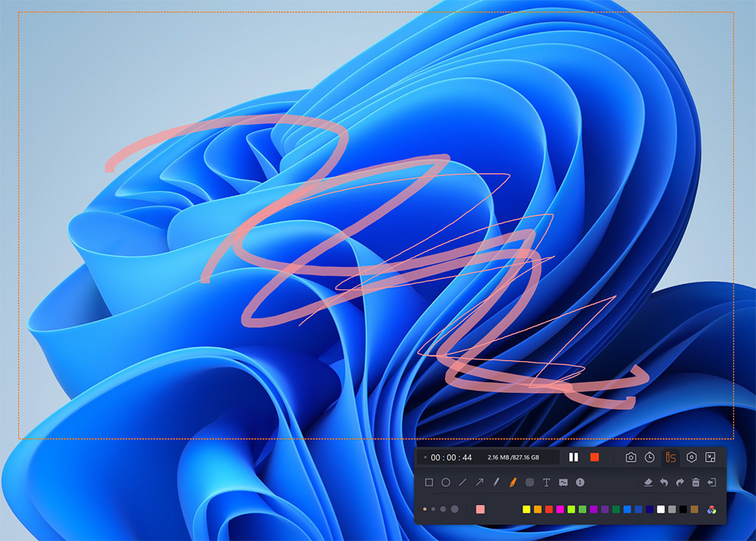The image size is (756, 541).
Task: Pick the gray color swatch
Action: tap(672, 509)
